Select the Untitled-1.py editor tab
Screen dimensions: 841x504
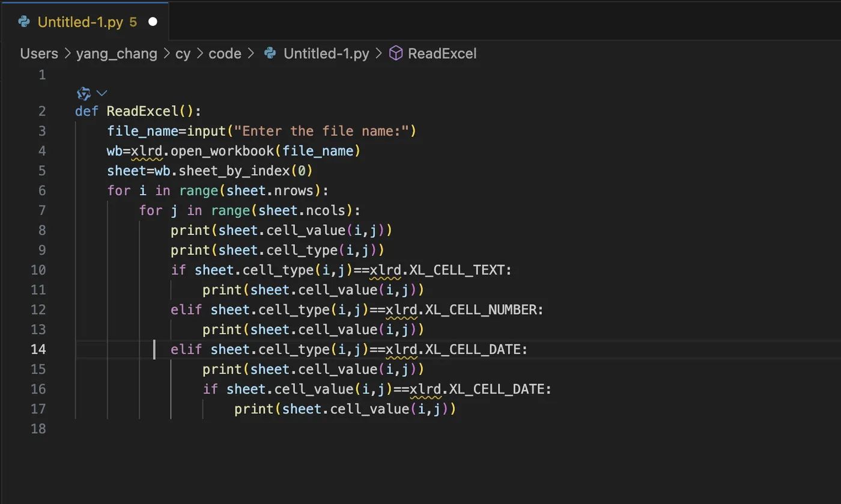point(84,22)
